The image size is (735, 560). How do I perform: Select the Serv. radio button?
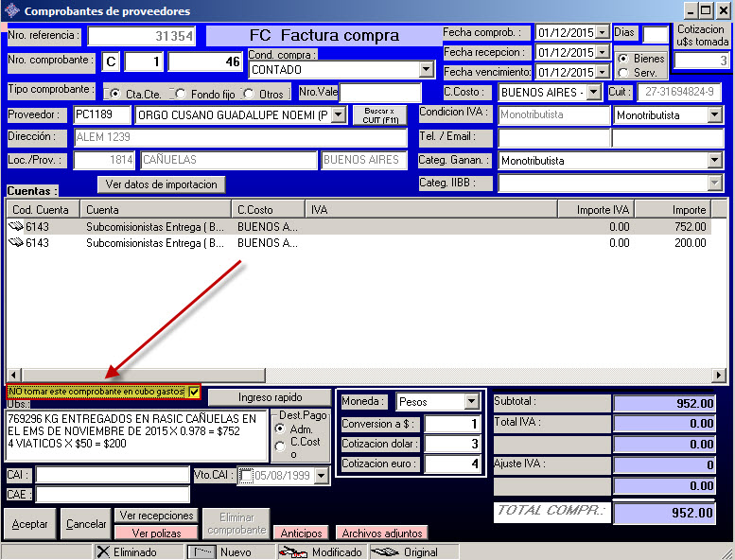[x=622, y=73]
